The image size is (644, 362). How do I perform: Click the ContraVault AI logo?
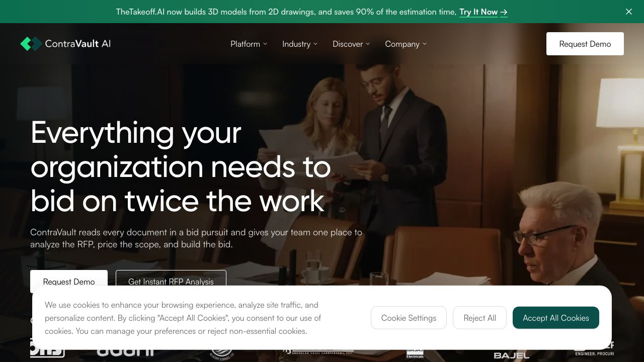pyautogui.click(x=65, y=44)
